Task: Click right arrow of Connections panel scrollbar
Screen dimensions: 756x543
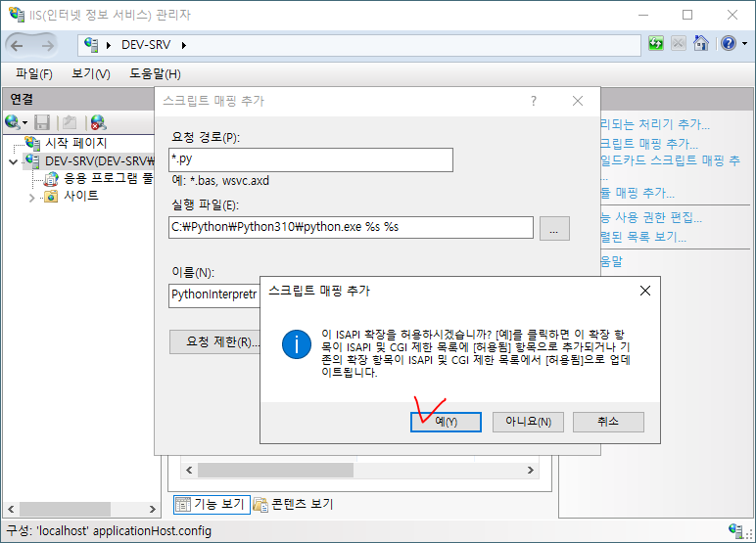Action: coord(153,510)
